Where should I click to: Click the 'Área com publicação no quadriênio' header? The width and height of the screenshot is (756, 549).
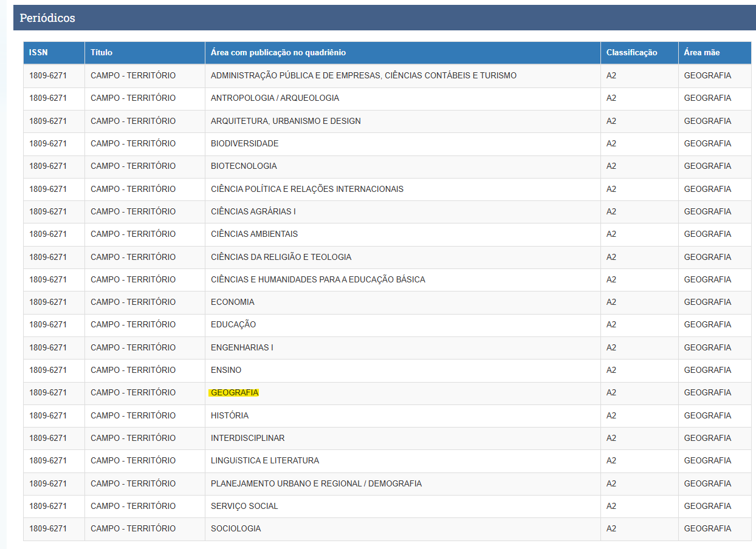[x=278, y=53]
